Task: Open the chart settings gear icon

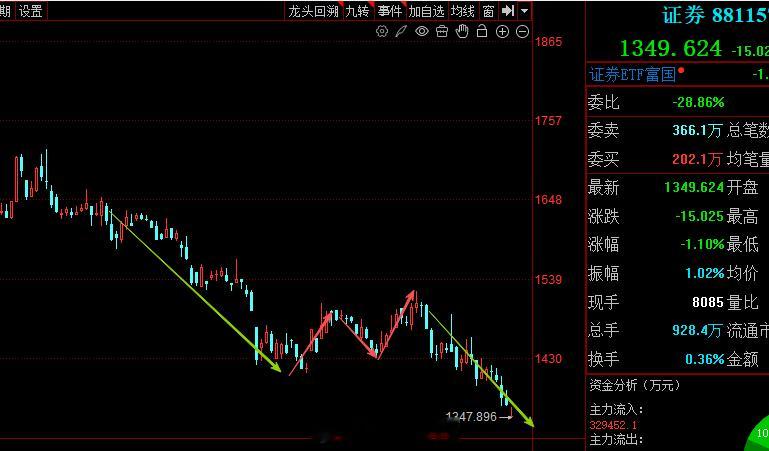Action: coord(382,32)
